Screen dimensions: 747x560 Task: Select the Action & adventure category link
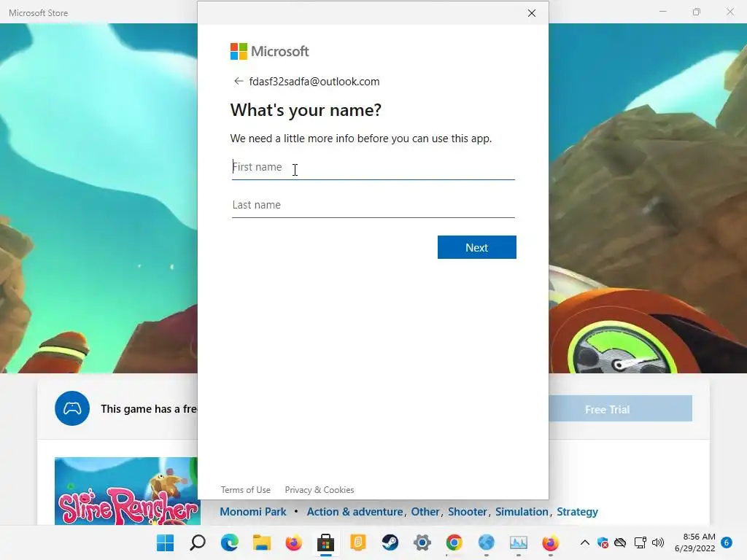tap(355, 512)
